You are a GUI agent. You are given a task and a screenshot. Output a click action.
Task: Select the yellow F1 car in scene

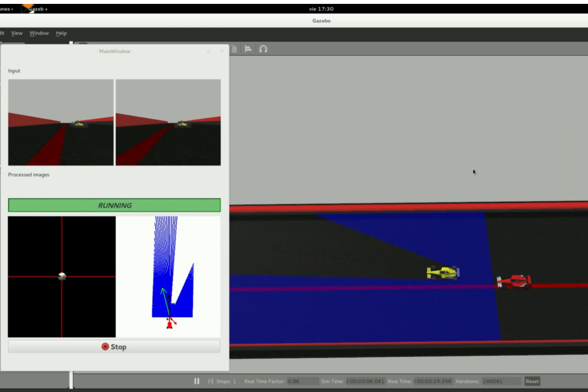point(443,273)
